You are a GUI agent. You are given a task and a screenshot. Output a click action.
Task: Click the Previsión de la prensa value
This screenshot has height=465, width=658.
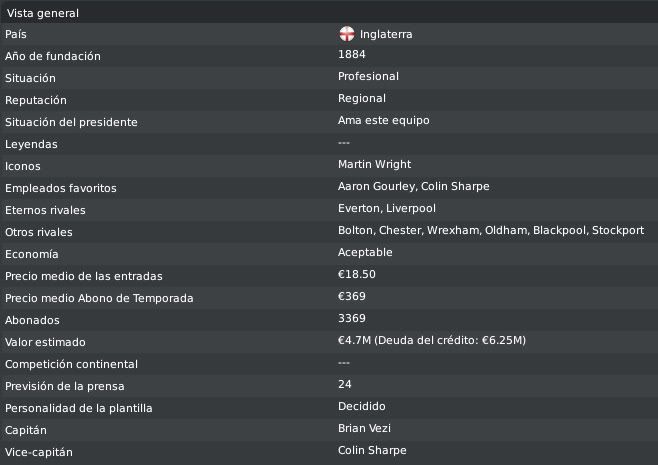(x=345, y=384)
